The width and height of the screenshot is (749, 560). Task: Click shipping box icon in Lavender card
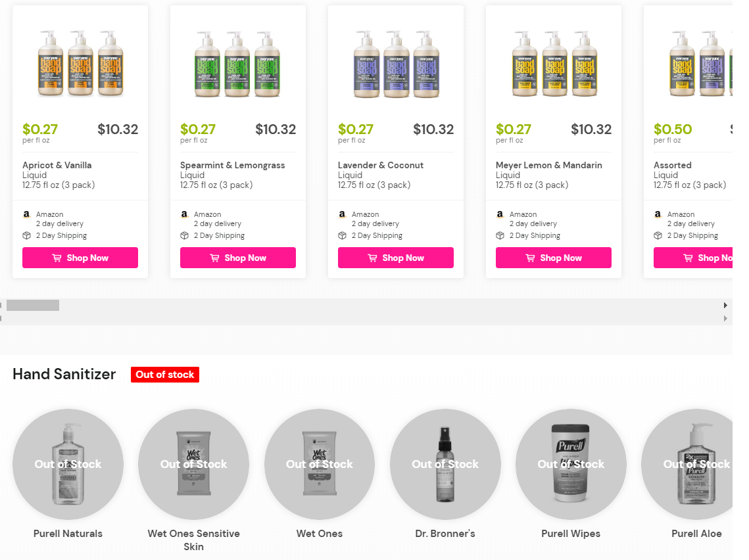point(343,235)
